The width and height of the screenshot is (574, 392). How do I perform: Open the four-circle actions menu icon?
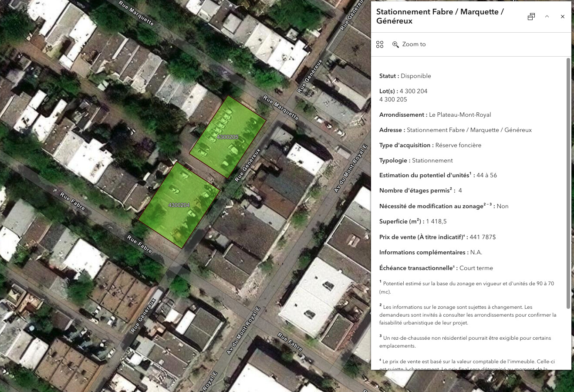[380, 44]
